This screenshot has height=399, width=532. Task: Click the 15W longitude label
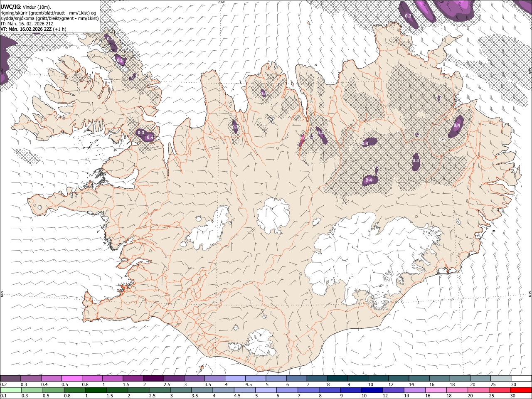(x=441, y=2)
